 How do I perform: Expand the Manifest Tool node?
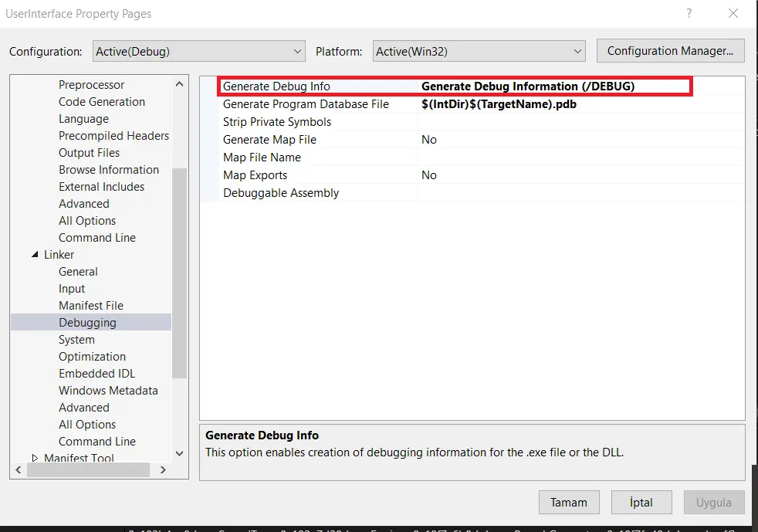35,458
